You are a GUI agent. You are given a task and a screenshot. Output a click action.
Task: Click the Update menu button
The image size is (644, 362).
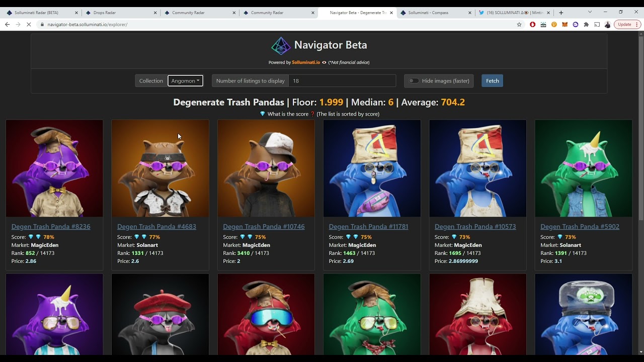tap(627, 24)
